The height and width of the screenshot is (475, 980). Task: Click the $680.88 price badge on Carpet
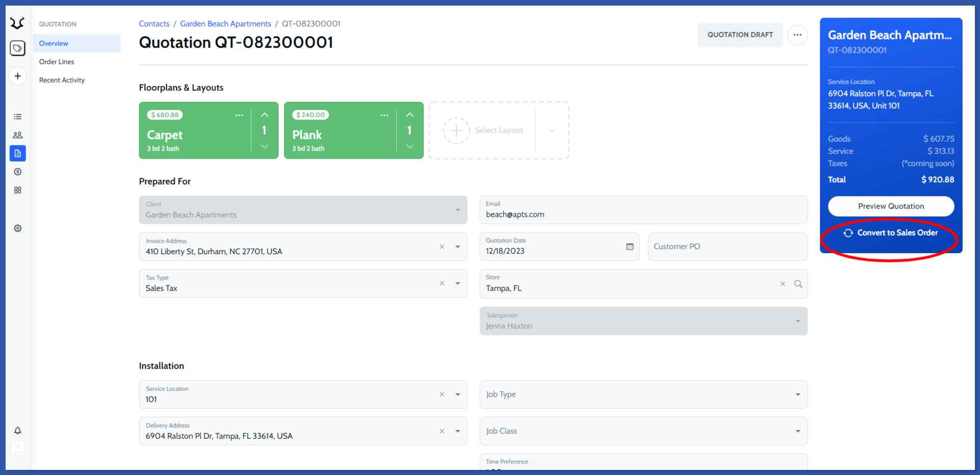coord(165,115)
